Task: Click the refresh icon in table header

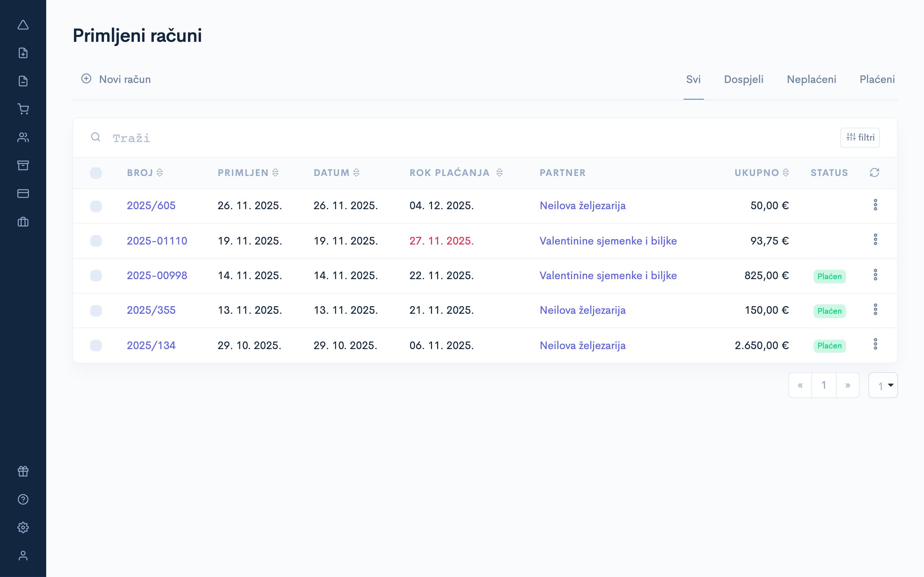Action: (x=874, y=173)
